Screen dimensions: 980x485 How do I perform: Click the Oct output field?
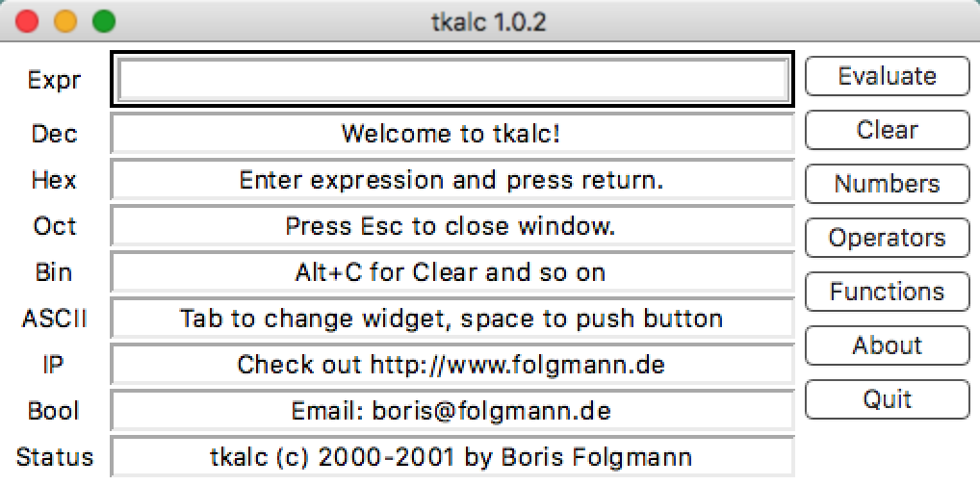pyautogui.click(x=452, y=226)
